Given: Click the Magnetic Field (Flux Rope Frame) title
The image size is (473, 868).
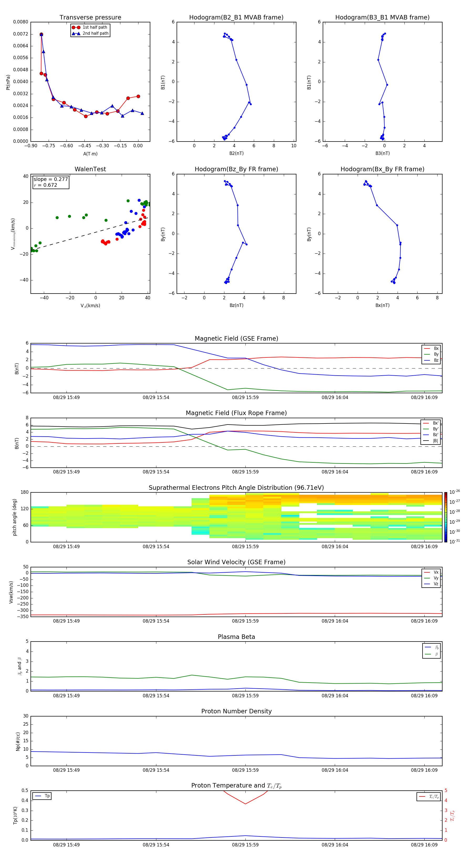Looking at the screenshot, I should 236,413.
